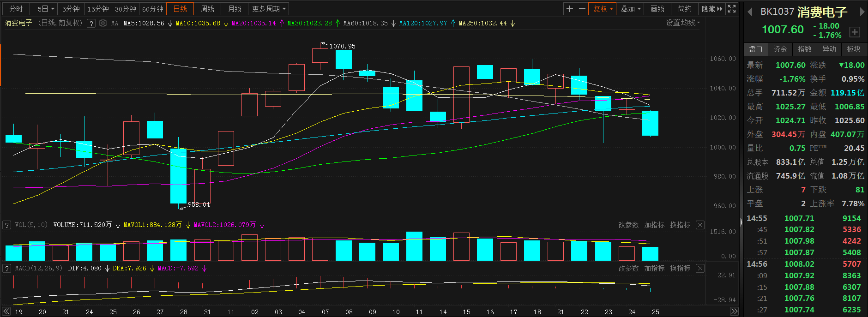Add BK1037 to watchlist with plus icon

[x=855, y=32]
